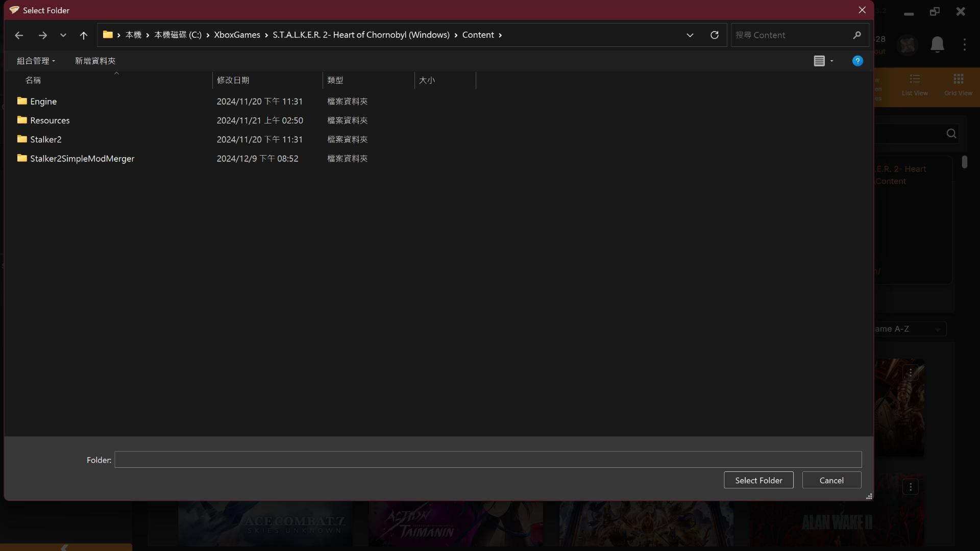980x551 pixels.
Task: Open the 組合管理 dropdown menu
Action: (x=35, y=61)
